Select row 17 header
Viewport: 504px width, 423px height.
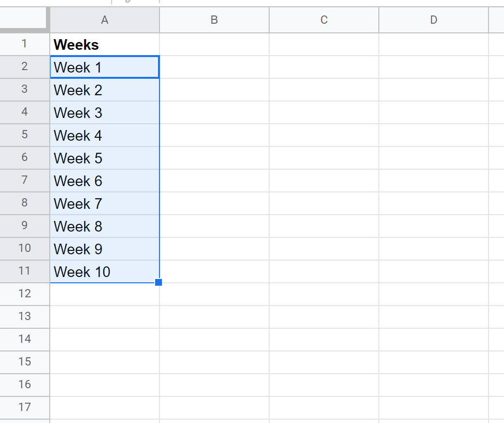(25, 408)
